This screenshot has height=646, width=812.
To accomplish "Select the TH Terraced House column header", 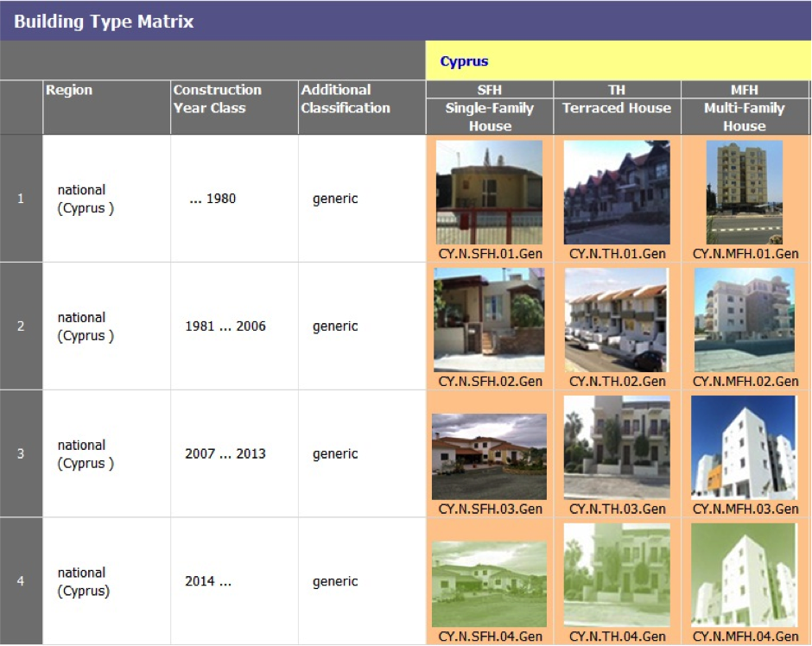I will coord(617,99).
